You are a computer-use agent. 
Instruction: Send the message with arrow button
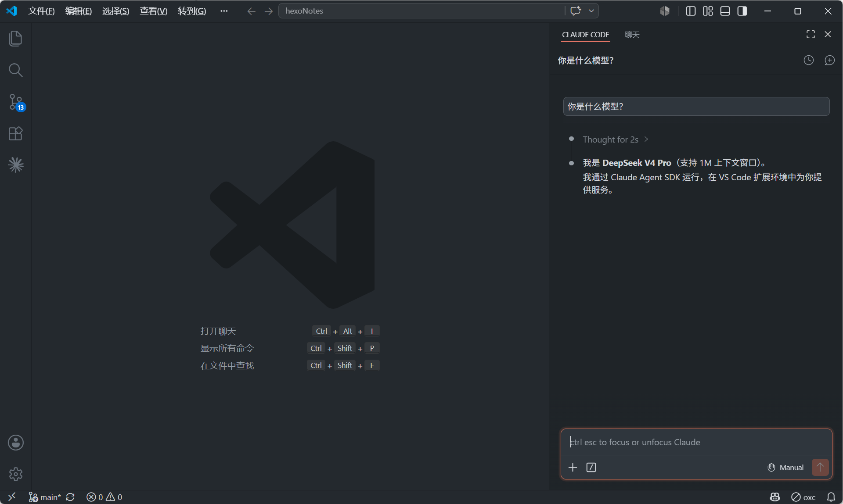[820, 468]
